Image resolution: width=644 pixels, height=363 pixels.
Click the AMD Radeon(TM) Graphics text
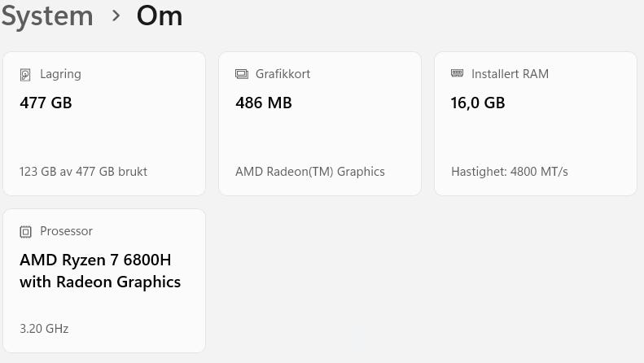309,172
